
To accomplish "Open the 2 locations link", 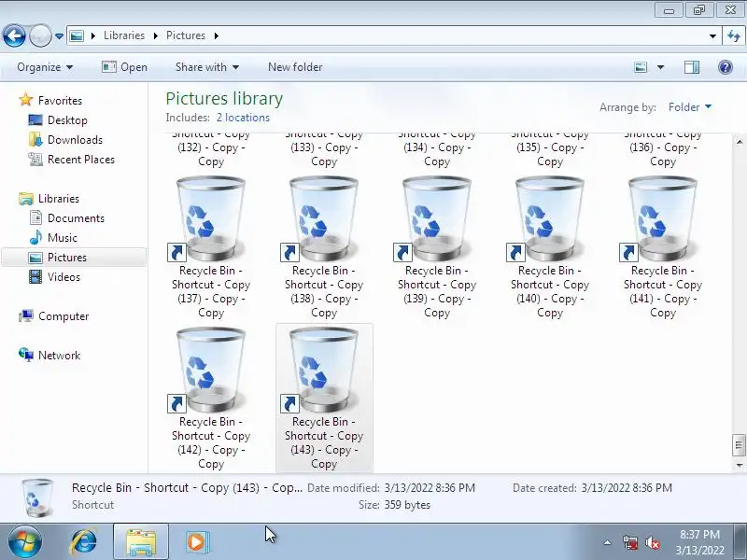I will (243, 118).
